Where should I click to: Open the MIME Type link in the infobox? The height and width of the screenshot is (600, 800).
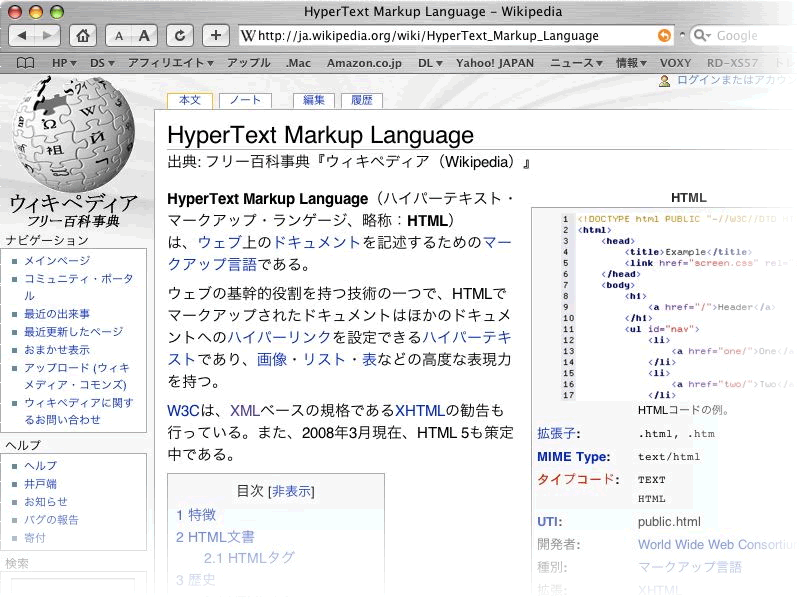click(572, 457)
